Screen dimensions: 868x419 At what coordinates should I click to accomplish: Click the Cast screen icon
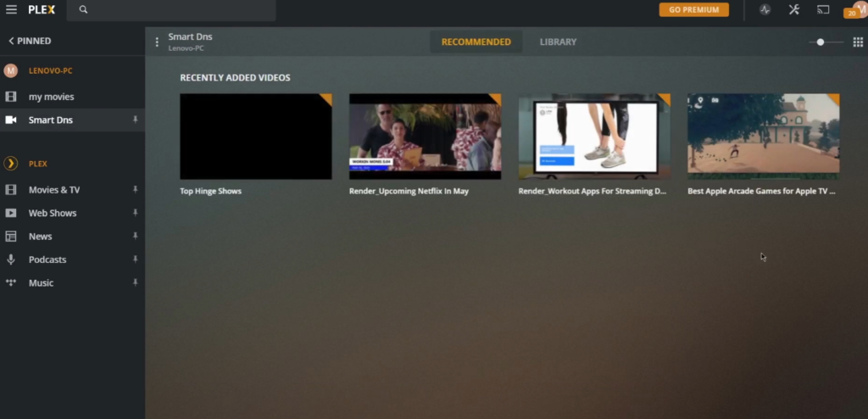pyautogui.click(x=823, y=9)
